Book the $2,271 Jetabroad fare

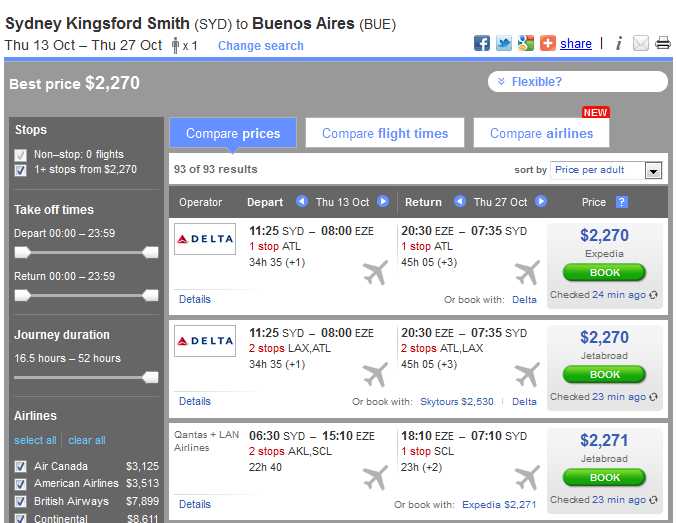click(604, 477)
